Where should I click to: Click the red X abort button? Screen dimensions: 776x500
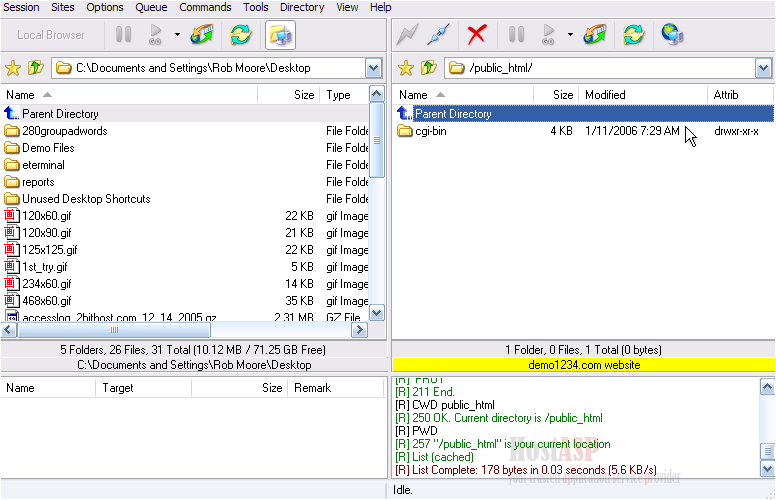pos(477,35)
